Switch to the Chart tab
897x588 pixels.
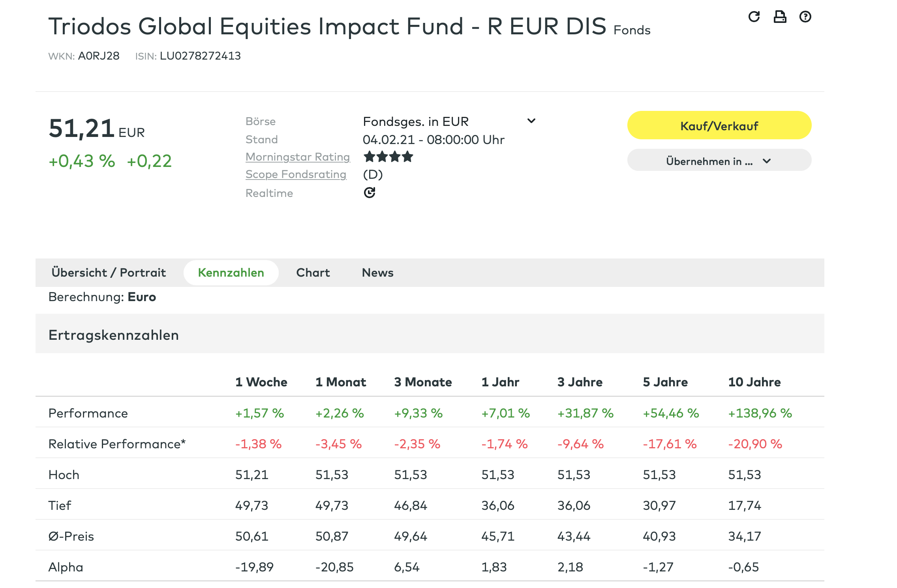point(313,273)
